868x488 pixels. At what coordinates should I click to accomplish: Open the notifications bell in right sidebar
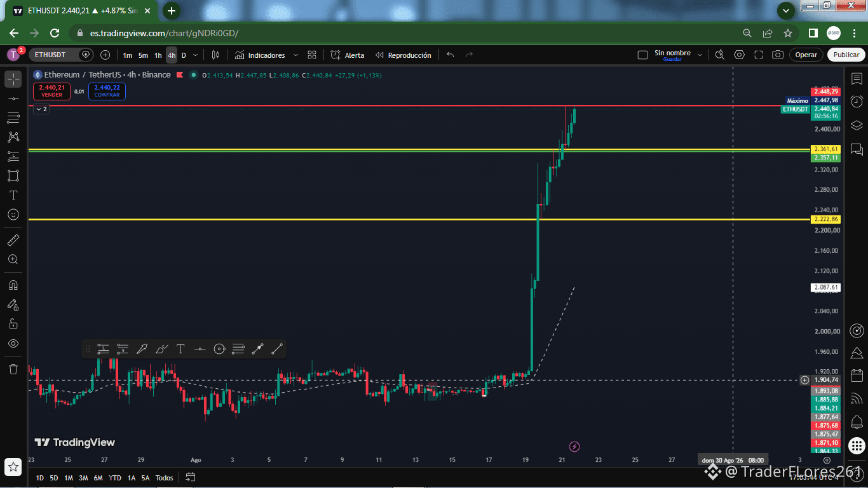857,422
